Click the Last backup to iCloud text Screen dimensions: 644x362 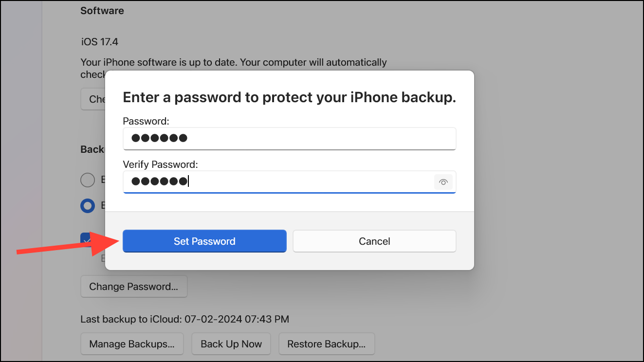[x=184, y=320]
